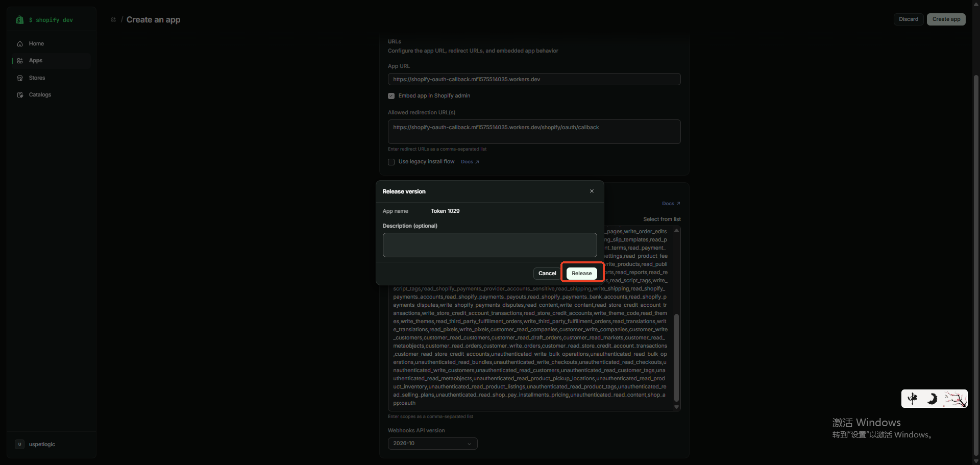
Task: Click scopes box scroll down arrow
Action: [x=677, y=407]
